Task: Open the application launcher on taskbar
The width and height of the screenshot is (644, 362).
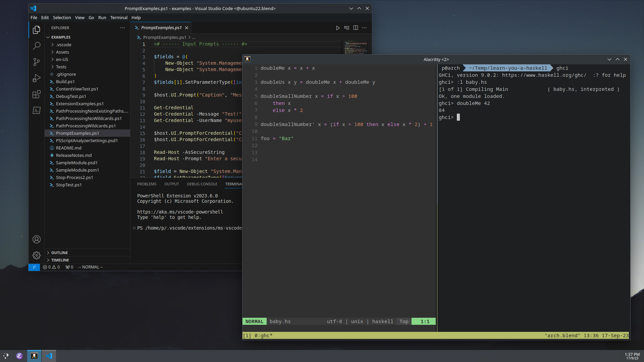Action: click(6, 356)
